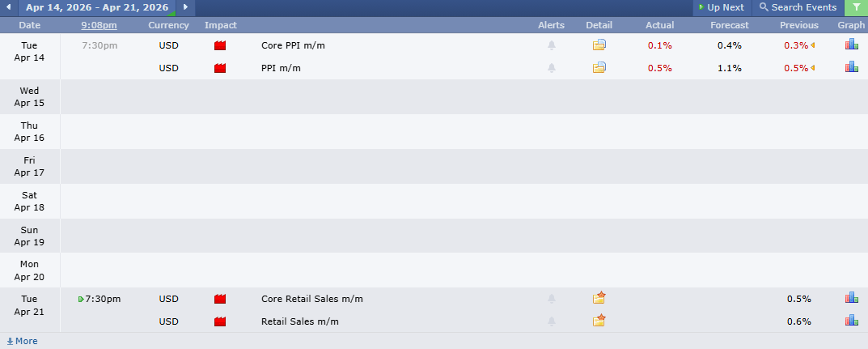The image size is (868, 349).
Task: Open Search Events
Action: point(798,7)
